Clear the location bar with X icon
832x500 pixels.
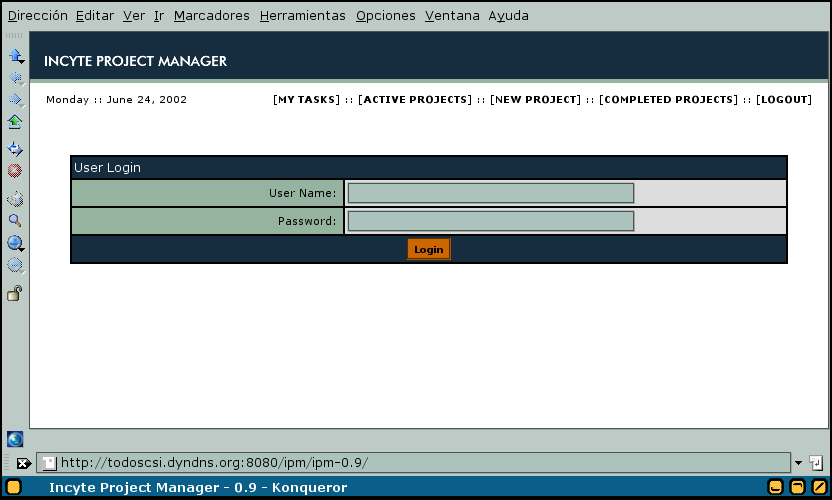pos(23,463)
